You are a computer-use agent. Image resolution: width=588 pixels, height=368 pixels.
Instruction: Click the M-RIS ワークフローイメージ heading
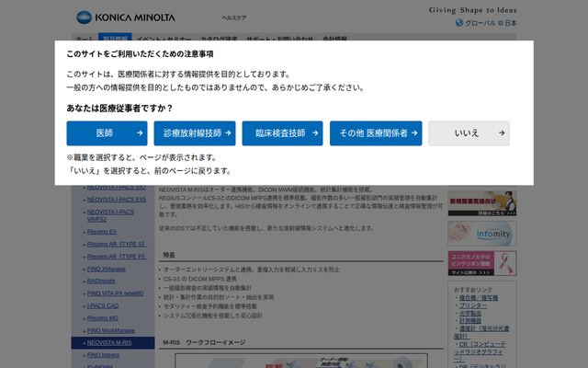(x=204, y=342)
